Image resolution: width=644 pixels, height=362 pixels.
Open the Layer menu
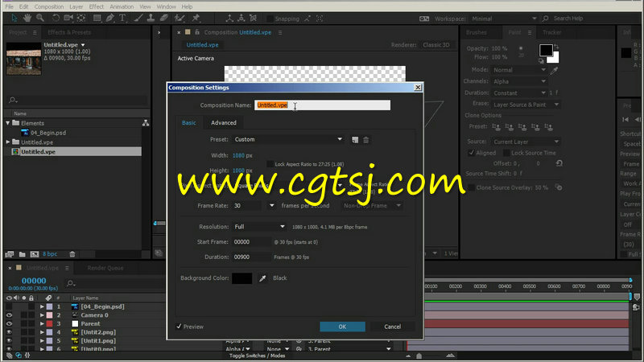[76, 6]
